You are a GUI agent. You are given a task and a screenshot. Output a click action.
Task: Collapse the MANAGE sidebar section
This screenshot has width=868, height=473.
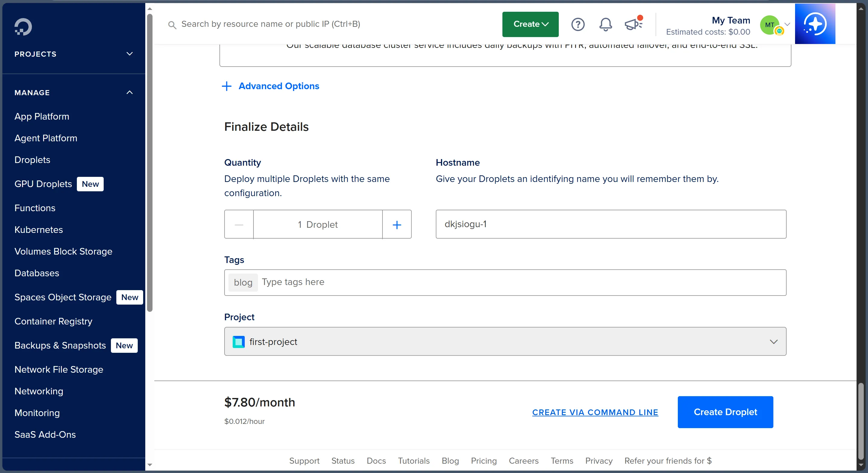point(74,92)
